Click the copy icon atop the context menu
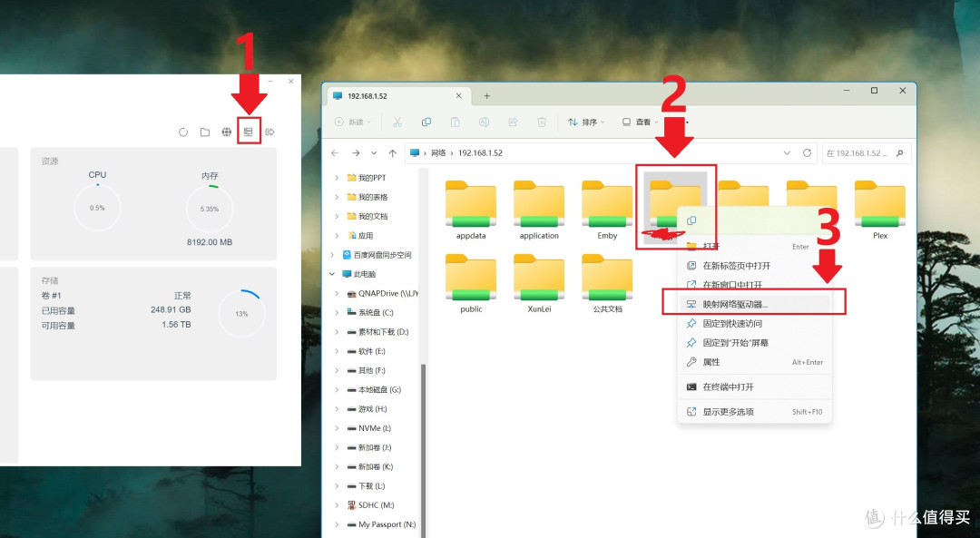 691,220
